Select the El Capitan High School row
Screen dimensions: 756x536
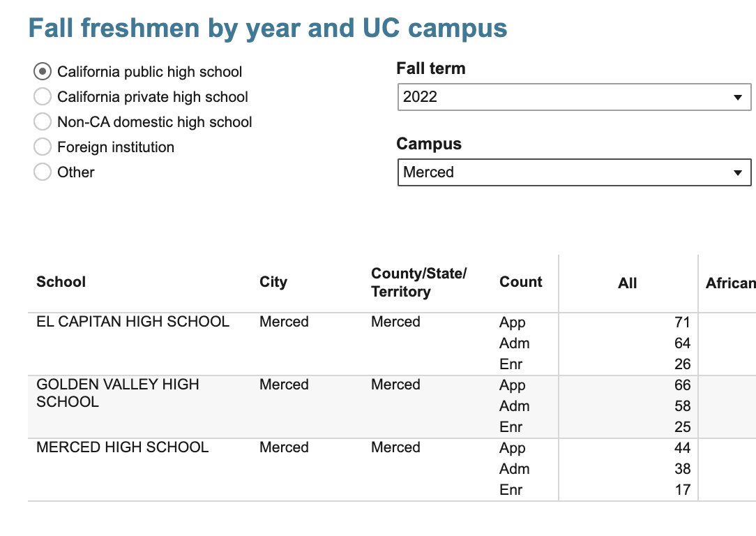pyautogui.click(x=133, y=322)
